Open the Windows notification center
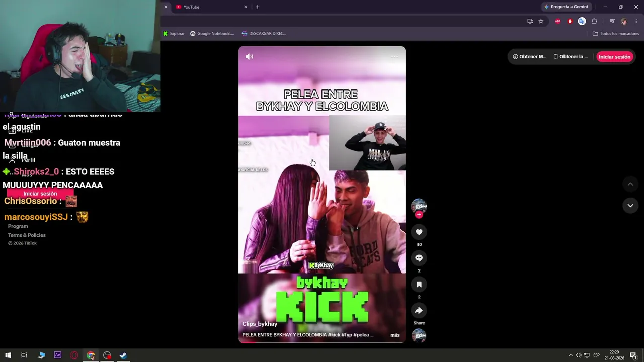 [633, 355]
